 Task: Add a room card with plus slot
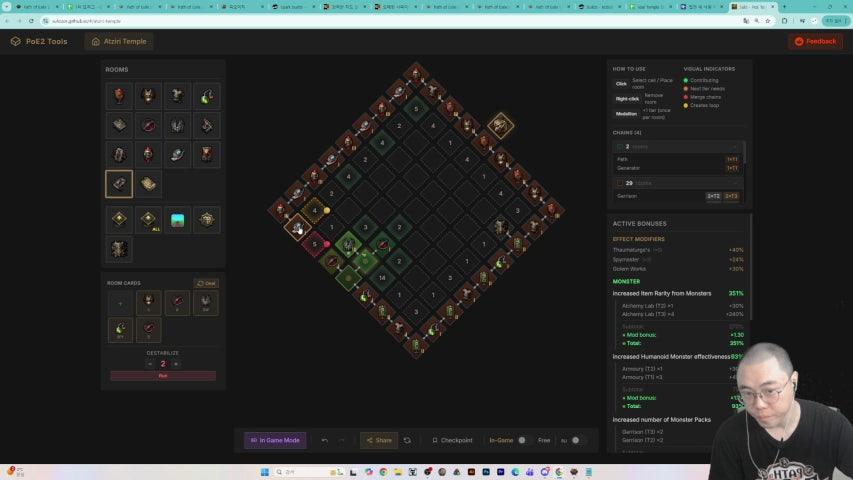click(120, 303)
